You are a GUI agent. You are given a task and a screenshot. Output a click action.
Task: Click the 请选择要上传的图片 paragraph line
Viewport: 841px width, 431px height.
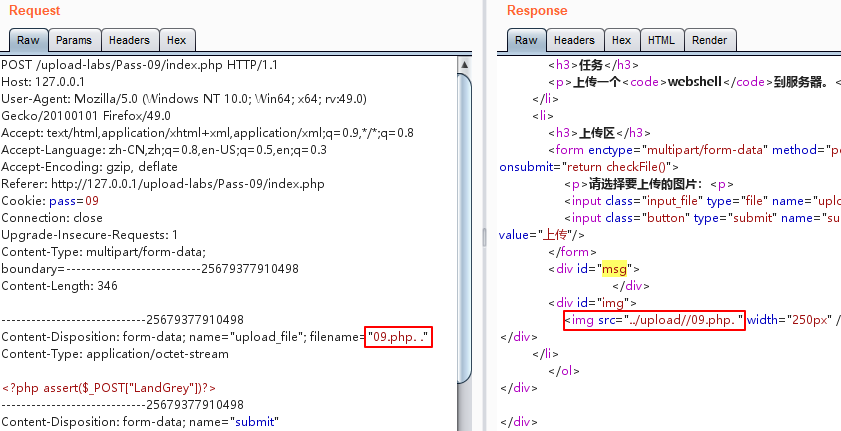click(649, 184)
